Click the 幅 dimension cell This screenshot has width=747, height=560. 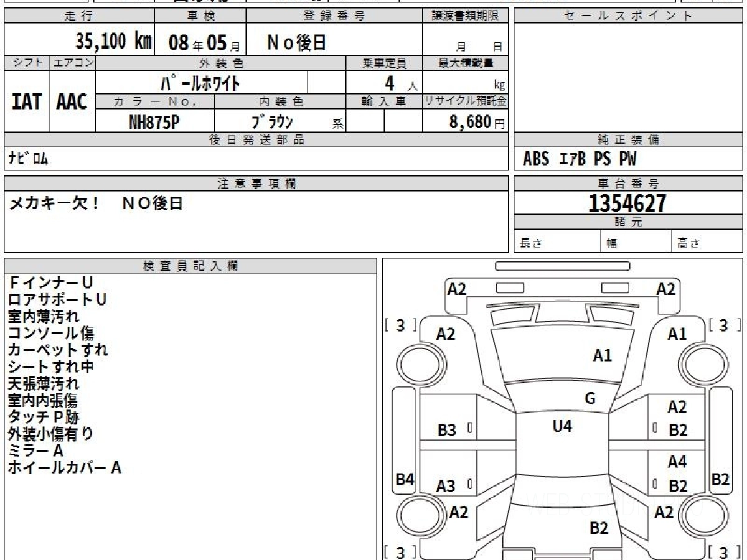click(x=636, y=241)
